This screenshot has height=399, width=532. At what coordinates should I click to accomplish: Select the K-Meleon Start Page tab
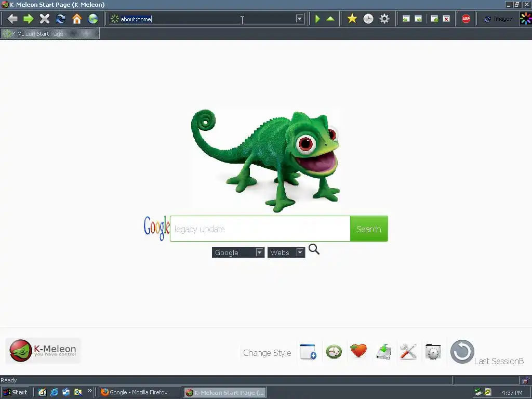click(x=50, y=34)
